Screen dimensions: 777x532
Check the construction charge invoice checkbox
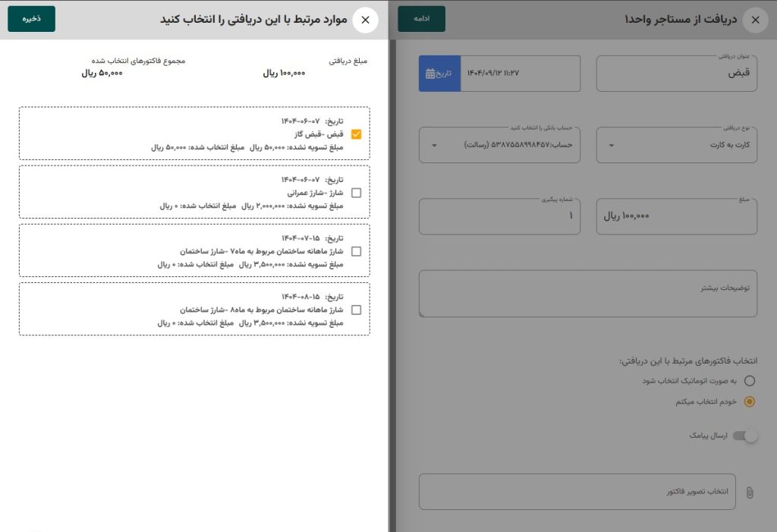(357, 193)
